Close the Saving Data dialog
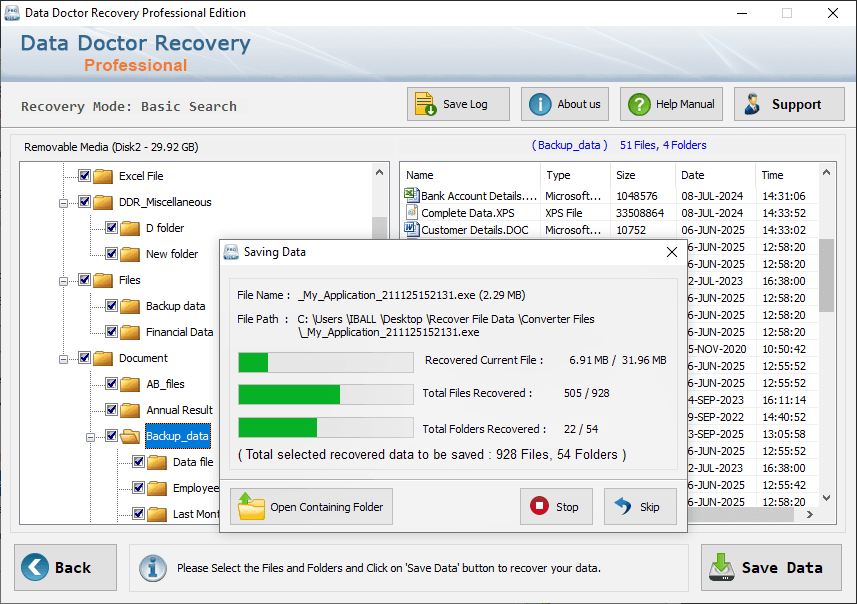Image resolution: width=857 pixels, height=604 pixels. pos(672,252)
